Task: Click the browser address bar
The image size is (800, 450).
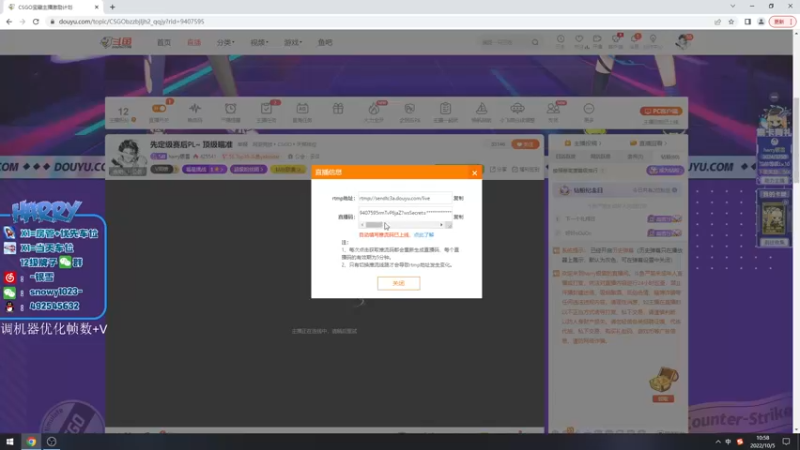Action: (x=378, y=21)
